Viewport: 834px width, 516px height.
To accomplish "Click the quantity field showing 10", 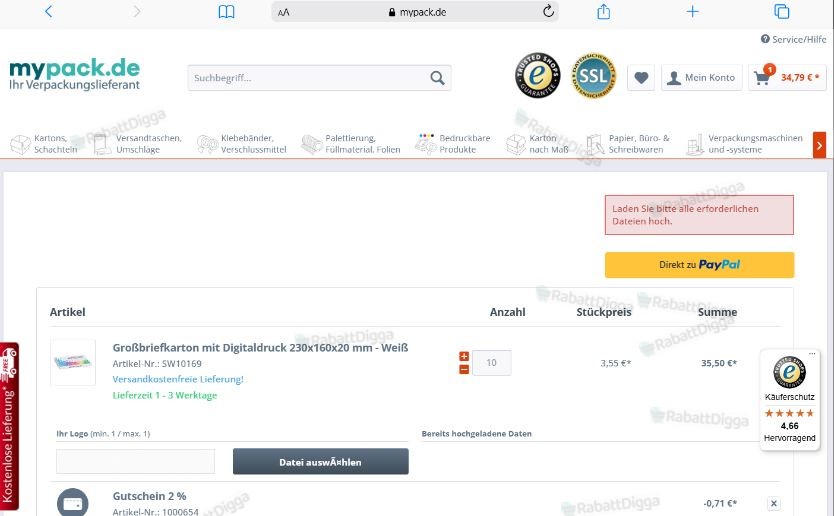I will (491, 363).
